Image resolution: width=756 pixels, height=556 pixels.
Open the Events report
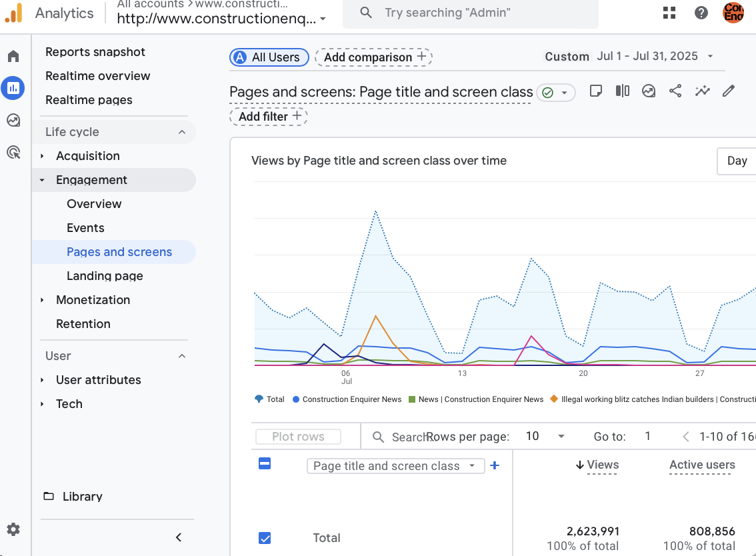[85, 228]
